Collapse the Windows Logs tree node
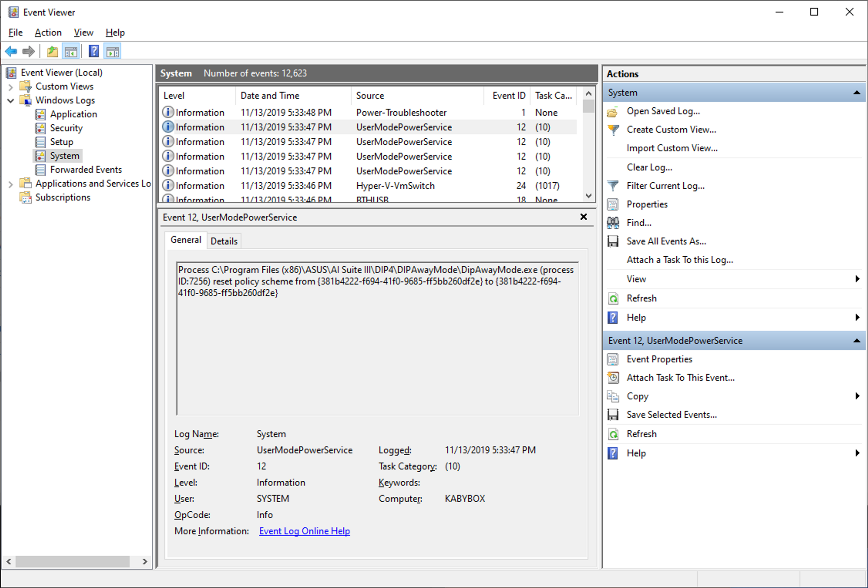Screen dimensions: 868x588 (x=11, y=100)
